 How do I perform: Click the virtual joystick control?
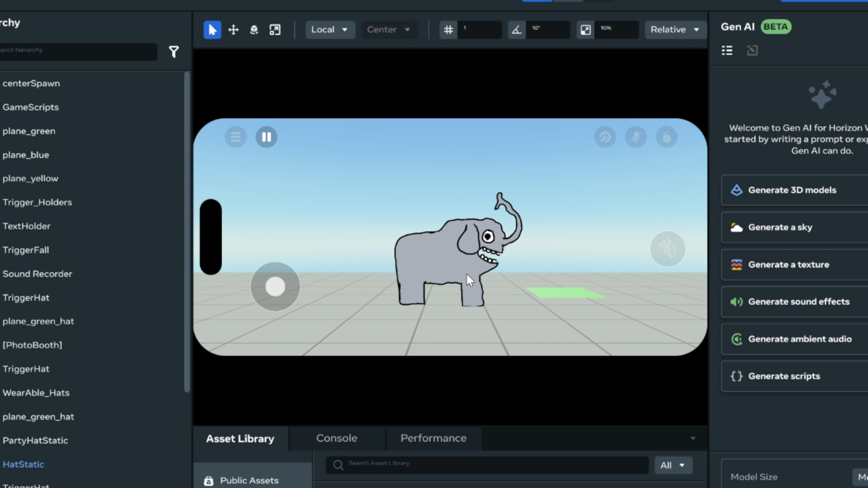click(x=275, y=286)
